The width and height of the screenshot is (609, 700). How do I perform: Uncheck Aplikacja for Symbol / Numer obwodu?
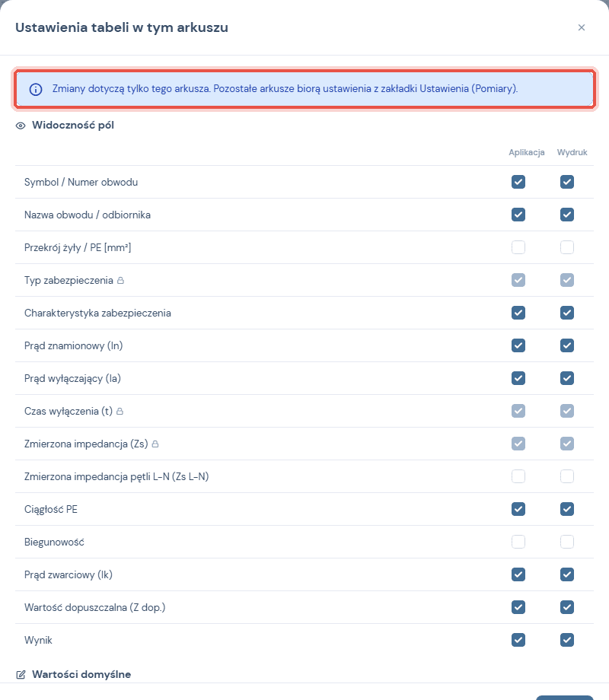(x=518, y=182)
